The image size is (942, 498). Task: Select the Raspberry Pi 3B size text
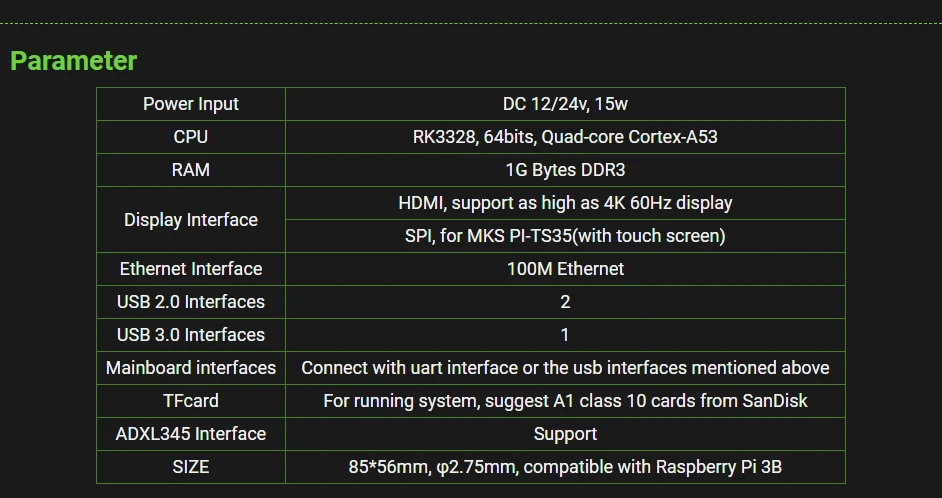[565, 467]
